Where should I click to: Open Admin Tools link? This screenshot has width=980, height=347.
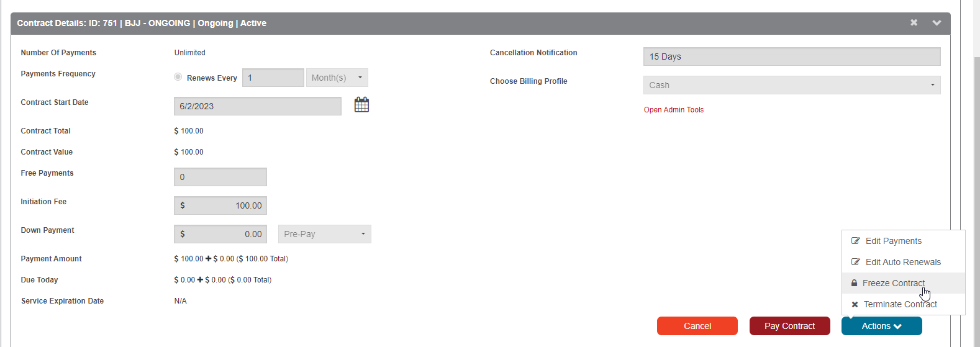673,110
